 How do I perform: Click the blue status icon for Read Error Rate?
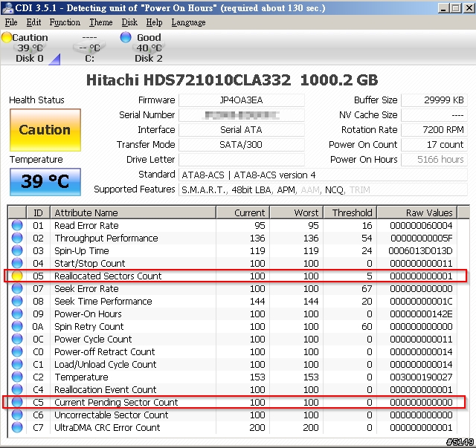tap(17, 225)
